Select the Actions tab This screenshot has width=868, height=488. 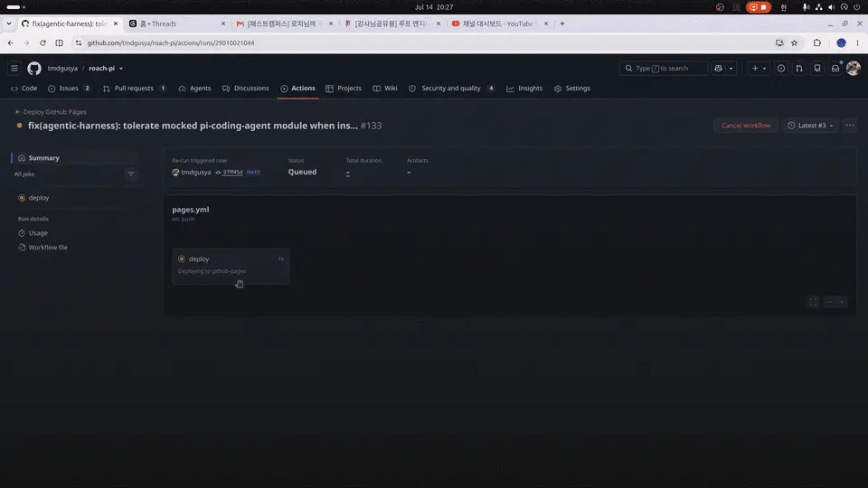pyautogui.click(x=297, y=88)
